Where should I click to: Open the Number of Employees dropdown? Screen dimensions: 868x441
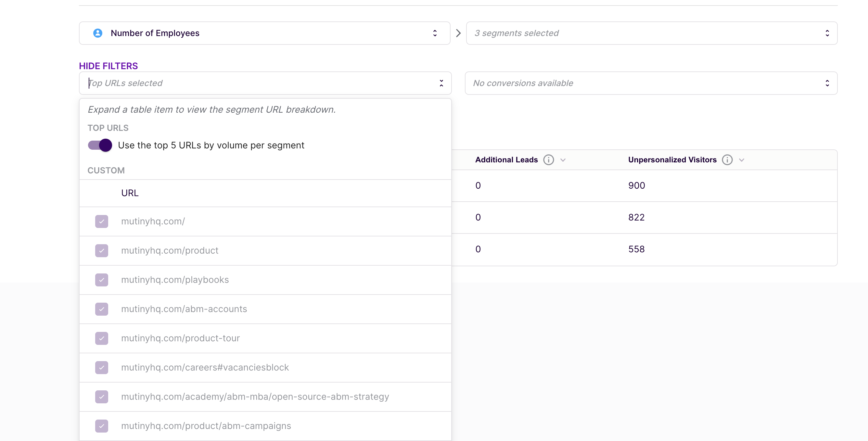click(x=264, y=33)
